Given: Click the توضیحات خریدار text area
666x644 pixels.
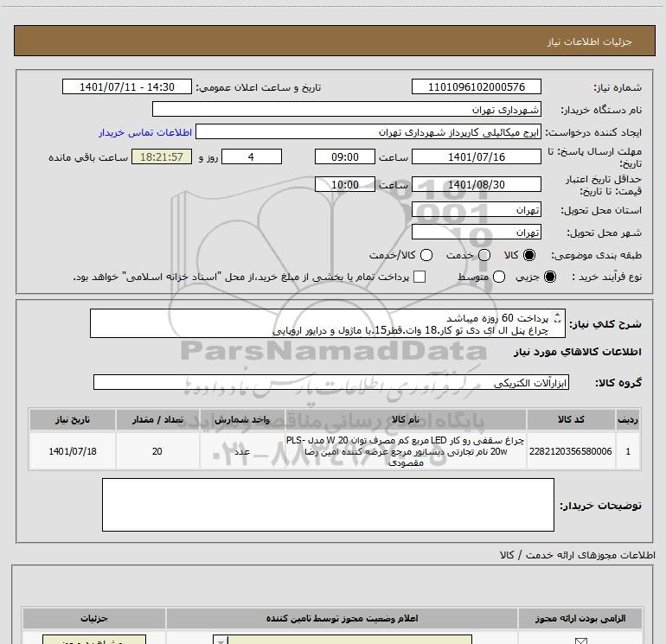Looking at the screenshot, I should tap(328, 505).
